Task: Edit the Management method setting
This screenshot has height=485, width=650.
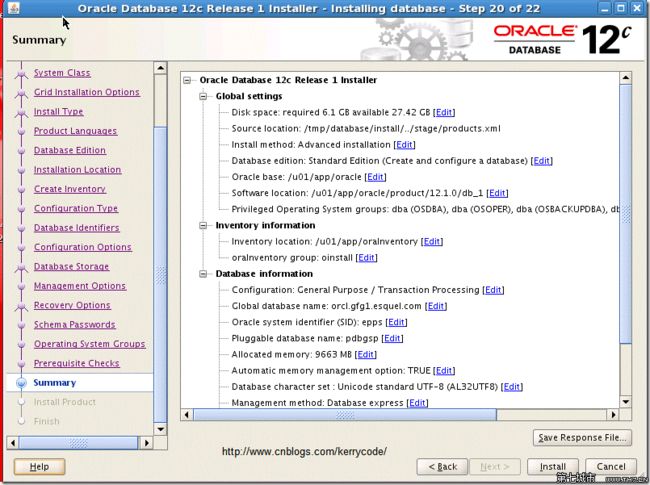Action: coord(417,403)
